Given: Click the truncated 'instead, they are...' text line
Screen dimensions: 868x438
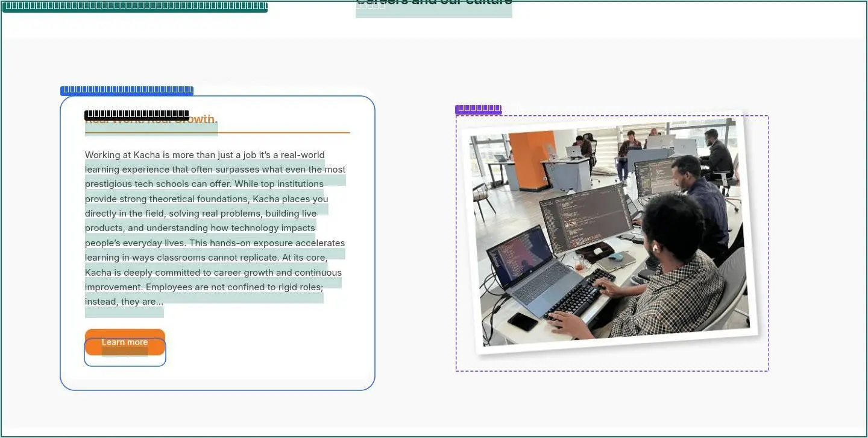Looking at the screenshot, I should pyautogui.click(x=124, y=302).
